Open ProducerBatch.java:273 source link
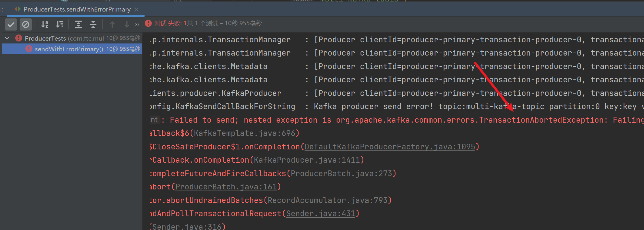This screenshot has height=230, width=644. pos(341,174)
